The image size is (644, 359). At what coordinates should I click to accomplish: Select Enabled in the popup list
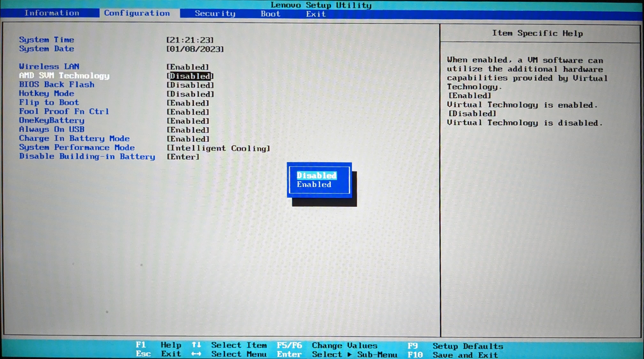tap(314, 185)
